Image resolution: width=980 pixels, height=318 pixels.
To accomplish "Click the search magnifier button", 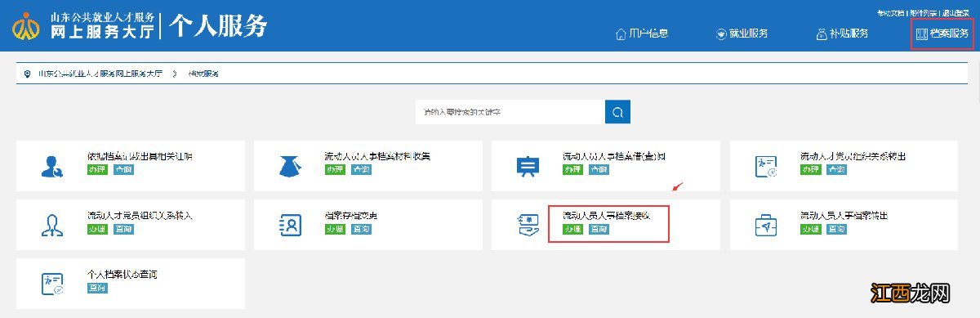I will click(x=617, y=112).
